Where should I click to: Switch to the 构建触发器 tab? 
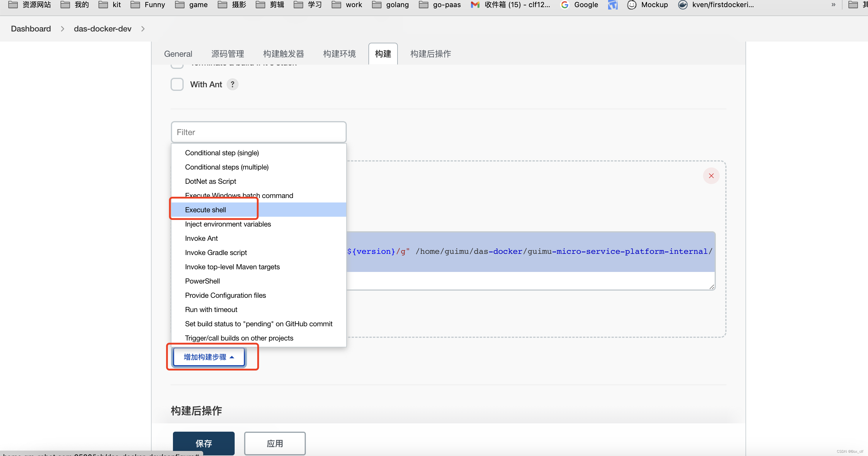(x=283, y=54)
